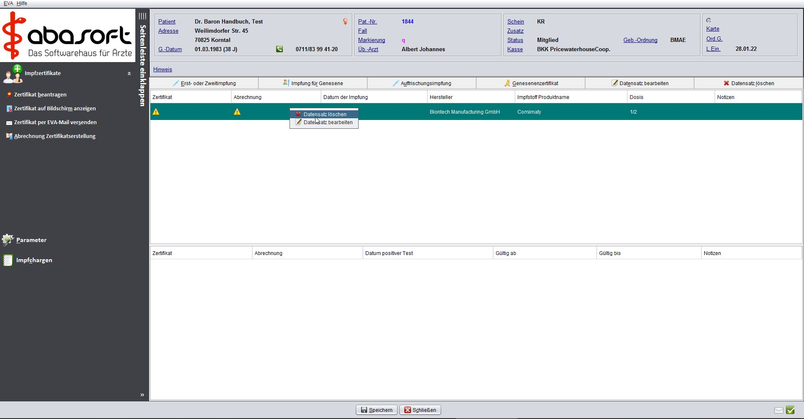
Task: Sort by Dosis column header
Action: (671, 97)
